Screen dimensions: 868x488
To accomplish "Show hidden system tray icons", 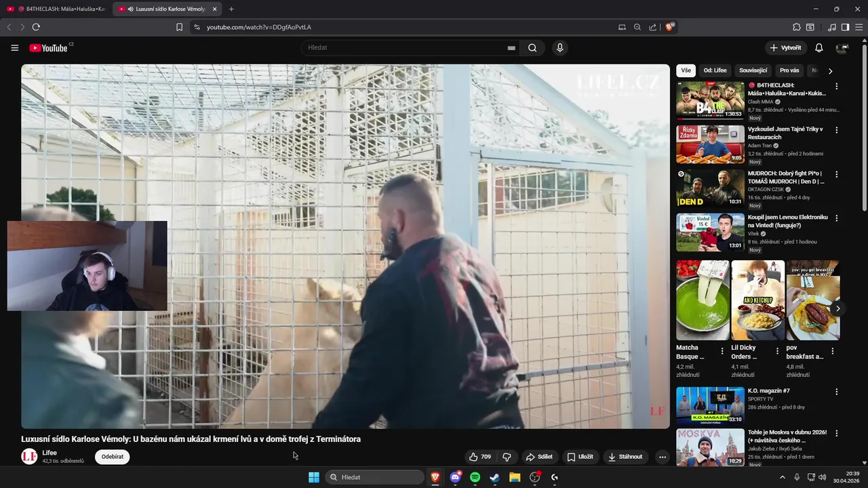I will pyautogui.click(x=782, y=477).
